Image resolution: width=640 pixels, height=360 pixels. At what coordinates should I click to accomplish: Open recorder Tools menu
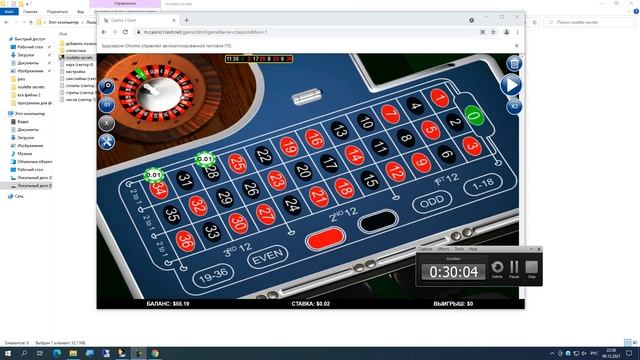tap(459, 249)
